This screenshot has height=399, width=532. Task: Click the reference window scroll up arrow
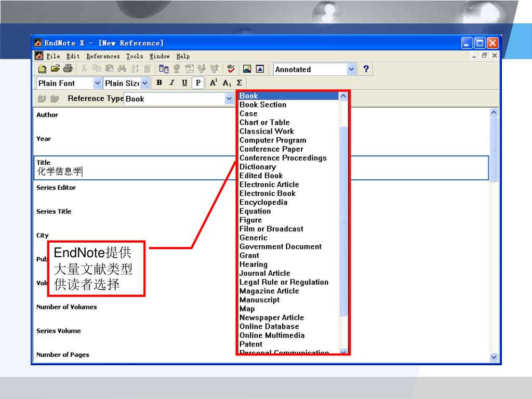point(494,112)
